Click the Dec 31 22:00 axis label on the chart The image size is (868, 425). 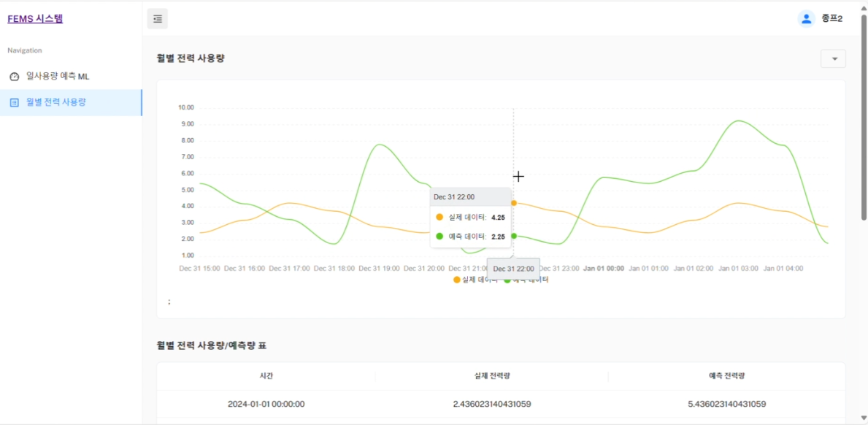(512, 269)
